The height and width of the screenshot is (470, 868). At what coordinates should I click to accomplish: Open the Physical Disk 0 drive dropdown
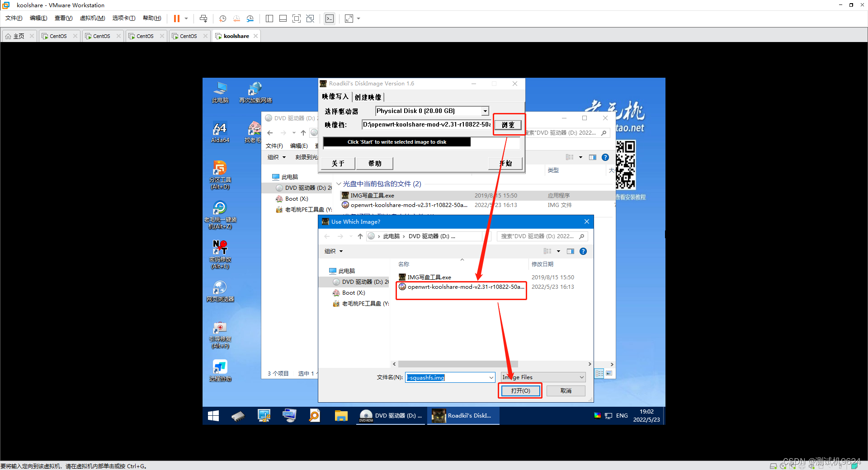(x=485, y=111)
